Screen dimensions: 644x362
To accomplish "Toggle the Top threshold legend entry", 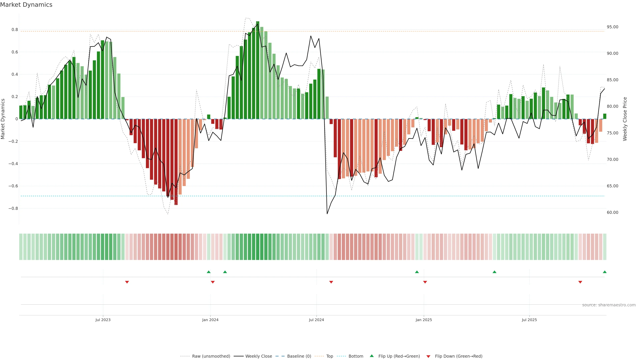I will pyautogui.click(x=330, y=356).
